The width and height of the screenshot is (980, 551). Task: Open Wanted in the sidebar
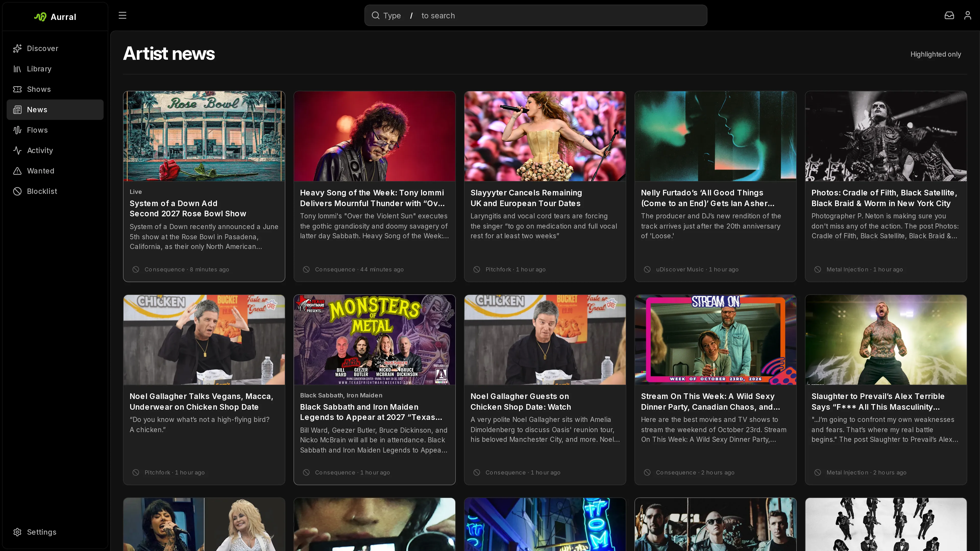55,171
